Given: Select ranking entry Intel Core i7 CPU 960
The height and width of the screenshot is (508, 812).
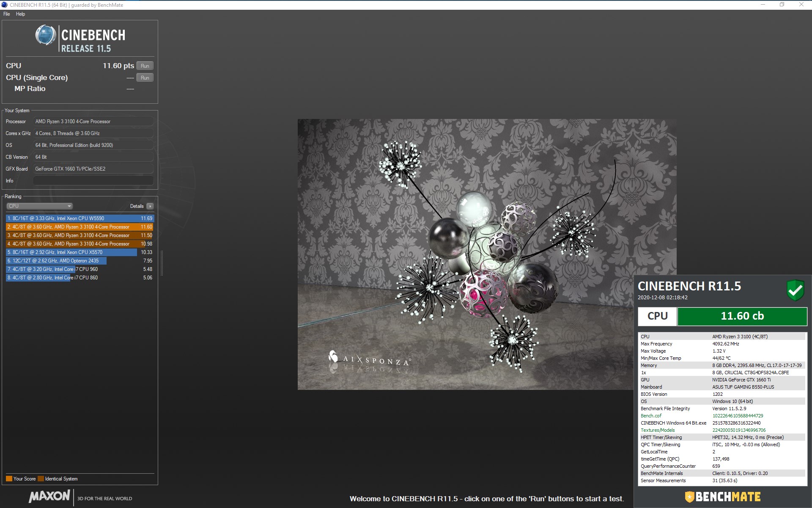Looking at the screenshot, I should click(80, 269).
